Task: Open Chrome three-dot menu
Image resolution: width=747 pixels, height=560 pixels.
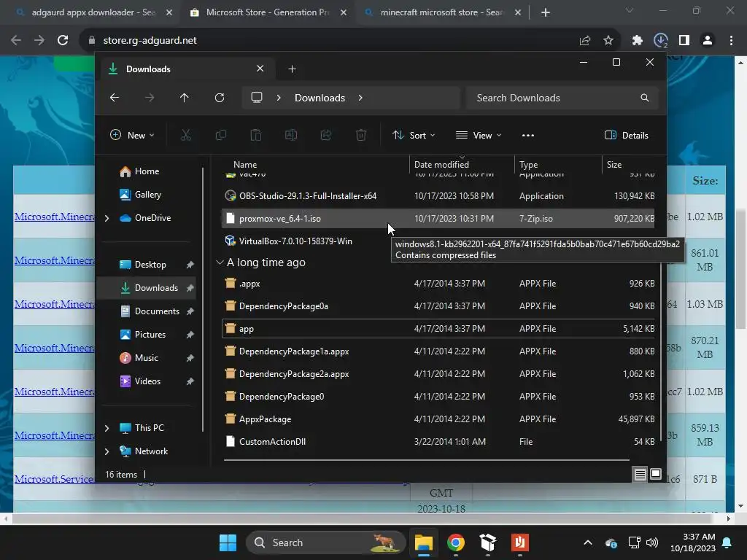Action: point(731,41)
